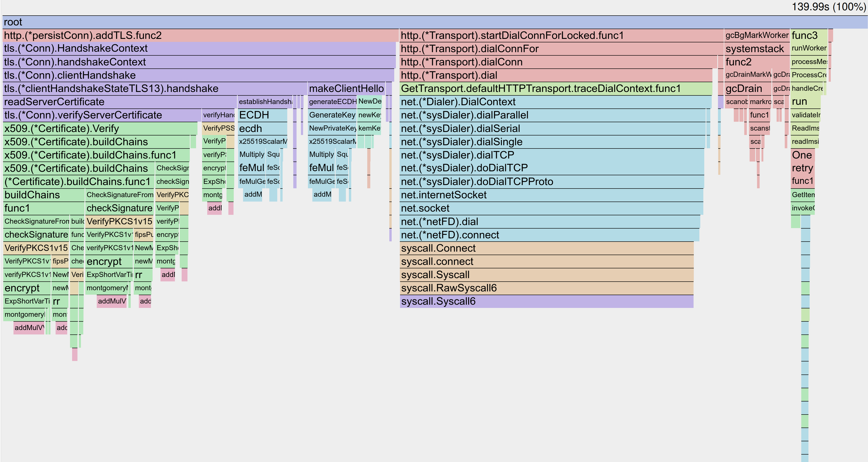The height and width of the screenshot is (462, 868).
Task: Click the func3 frame
Action: (x=809, y=35)
